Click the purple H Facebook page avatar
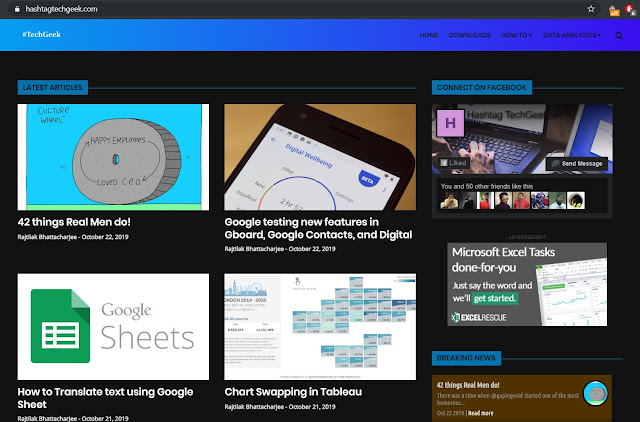Screen dimensions: 640x422 450,123
